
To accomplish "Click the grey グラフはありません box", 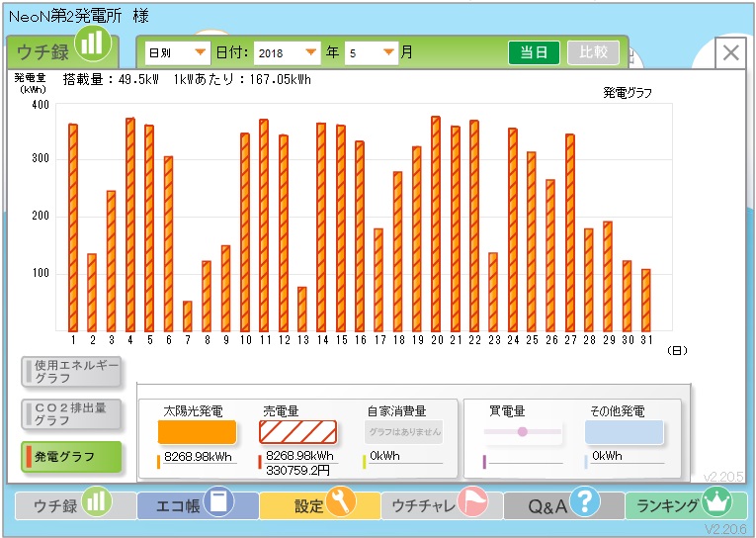I will 404,432.
